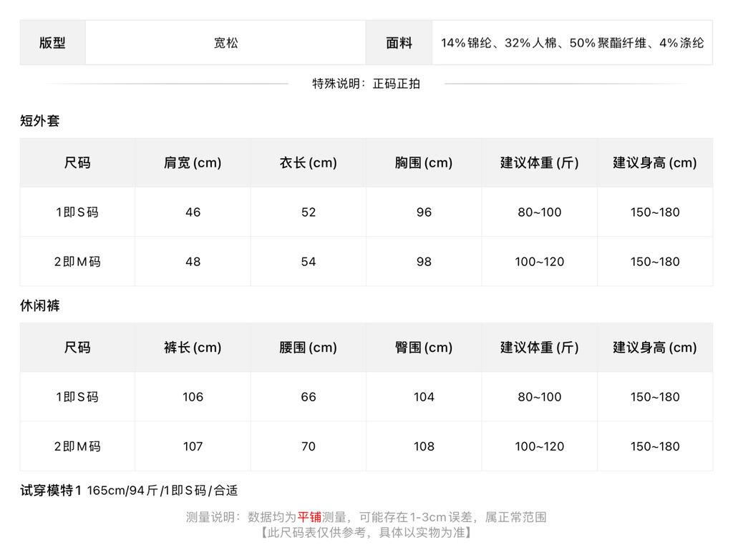
Task: Click 100~120 in the 短外套 table
Action: click(540, 262)
